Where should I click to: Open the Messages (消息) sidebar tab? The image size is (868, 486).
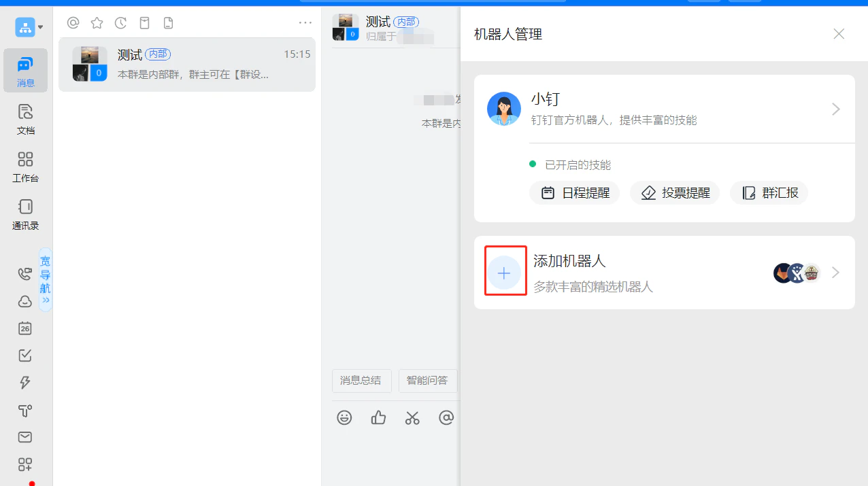tap(25, 71)
